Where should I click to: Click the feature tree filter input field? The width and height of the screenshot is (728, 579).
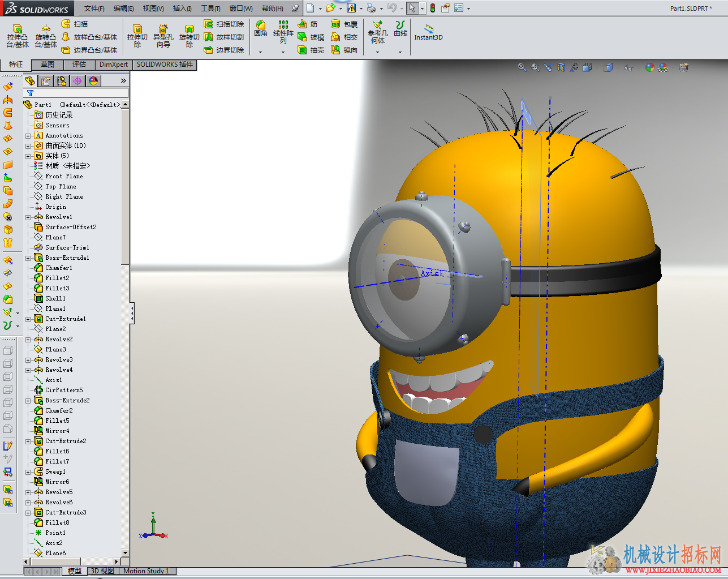pos(76,93)
